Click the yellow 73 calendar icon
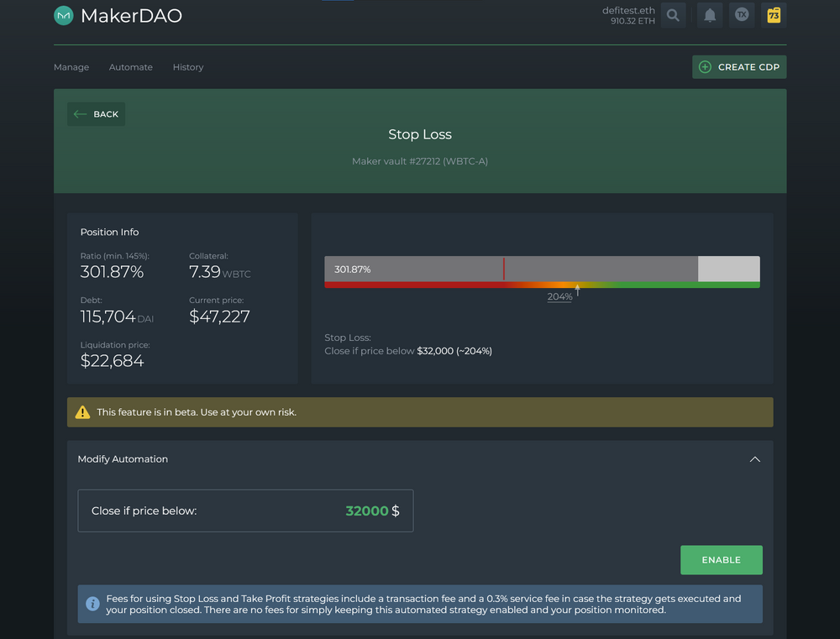Viewport: 840px width, 639px height. [774, 15]
